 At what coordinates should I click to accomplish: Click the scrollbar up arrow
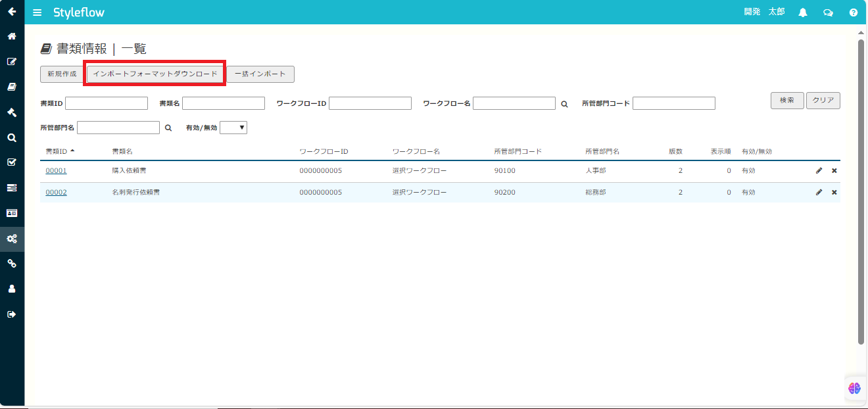click(861, 32)
